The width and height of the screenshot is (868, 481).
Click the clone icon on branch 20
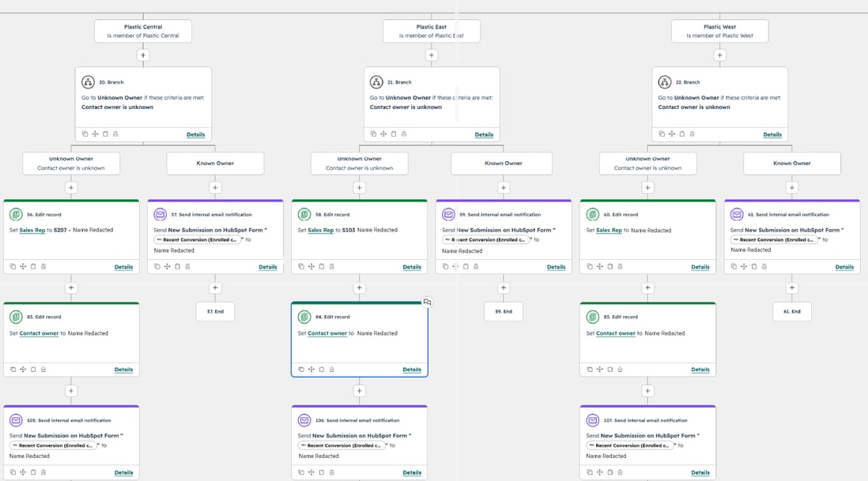(x=85, y=133)
